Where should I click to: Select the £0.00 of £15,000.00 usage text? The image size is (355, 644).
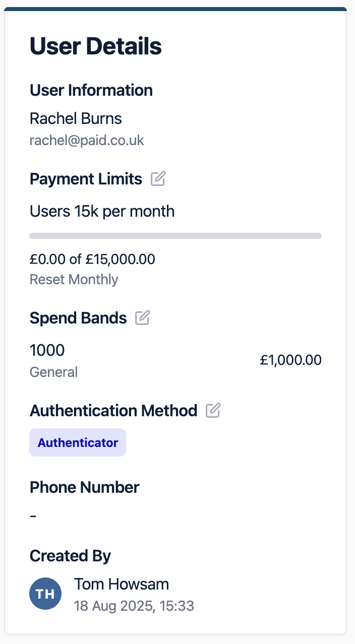click(x=92, y=259)
